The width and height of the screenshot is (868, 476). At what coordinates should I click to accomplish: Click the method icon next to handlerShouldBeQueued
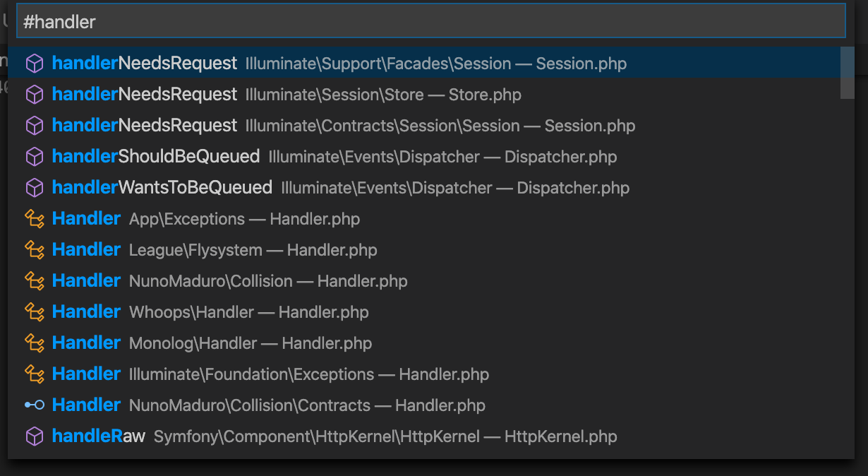[x=35, y=157]
